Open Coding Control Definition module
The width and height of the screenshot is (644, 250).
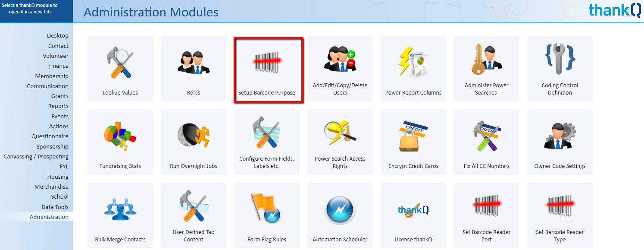(x=560, y=69)
